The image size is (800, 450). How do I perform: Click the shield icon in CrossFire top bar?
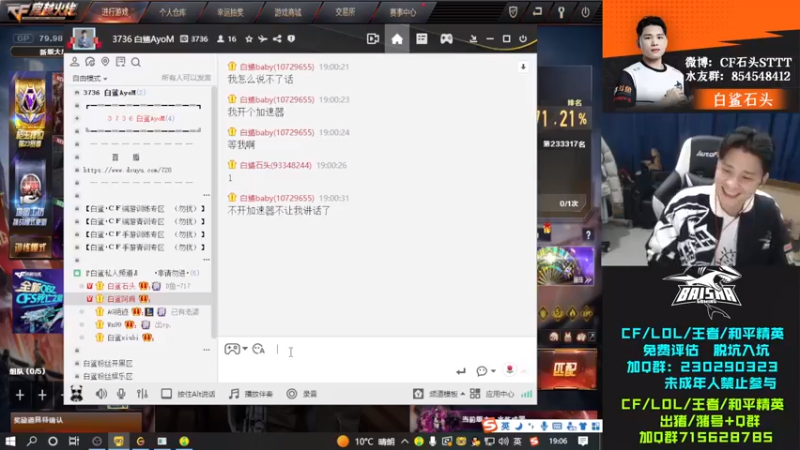513,12
